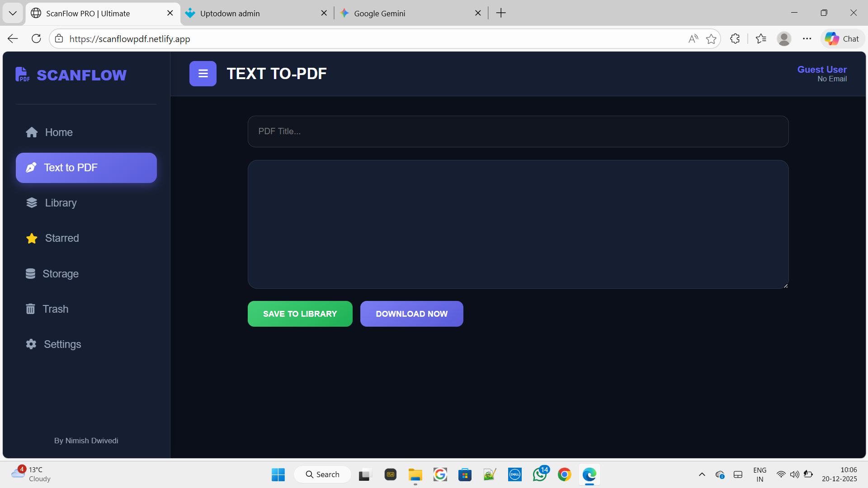Click the ScanFlow PDF logo icon
Image resolution: width=868 pixels, height=488 pixels.
(22, 75)
